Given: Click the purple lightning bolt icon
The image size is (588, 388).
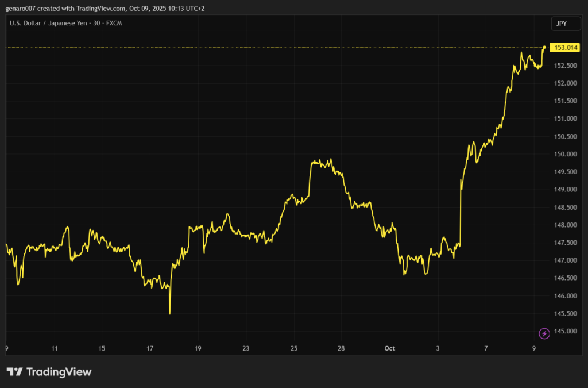Looking at the screenshot, I should click(x=544, y=333).
